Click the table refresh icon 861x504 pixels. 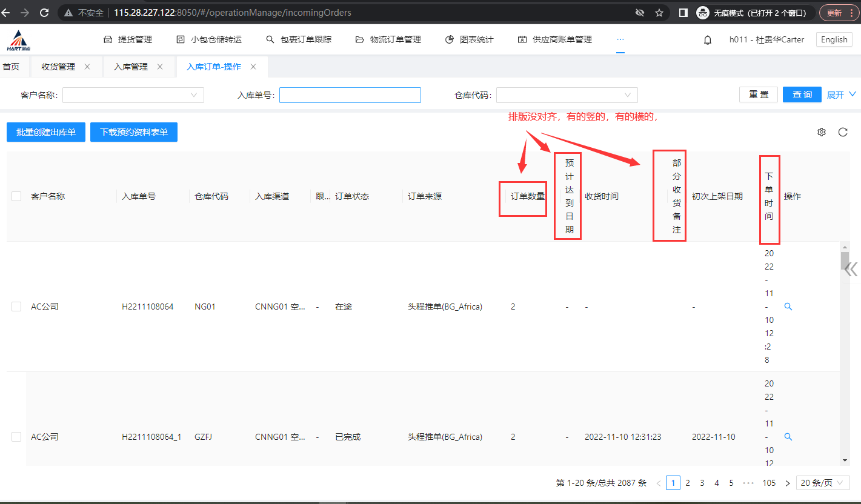coord(843,132)
